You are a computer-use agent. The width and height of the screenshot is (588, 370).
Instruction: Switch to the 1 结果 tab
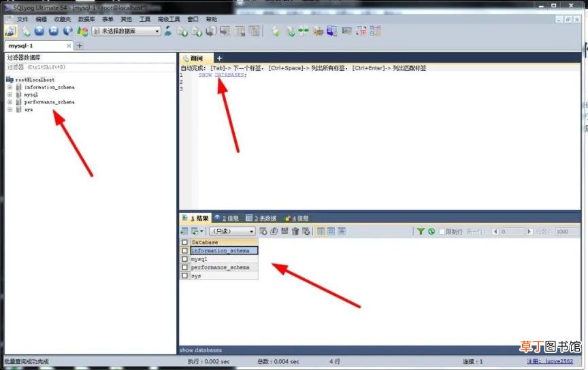[196, 218]
